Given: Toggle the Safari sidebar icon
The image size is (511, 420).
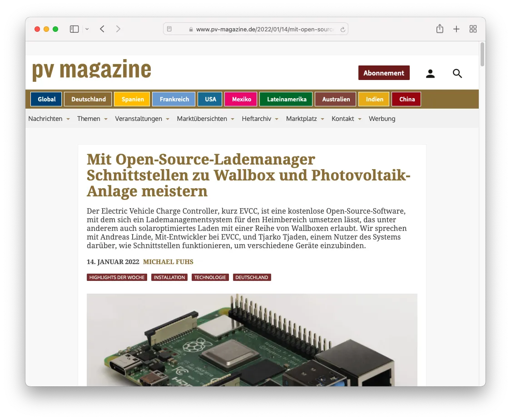Looking at the screenshot, I should tap(74, 29).
